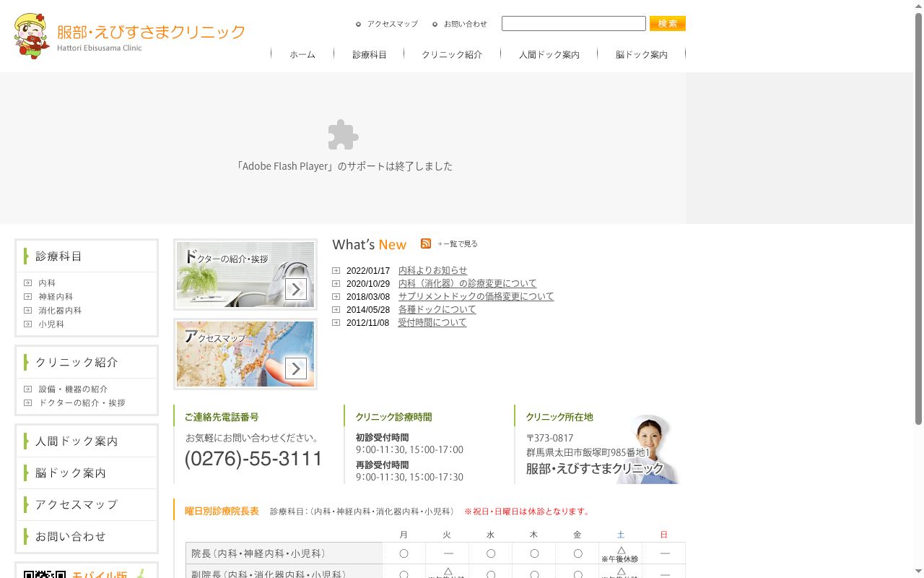Click phone number (0276)-55-3111
This screenshot has height=578, width=924.
pos(253,459)
